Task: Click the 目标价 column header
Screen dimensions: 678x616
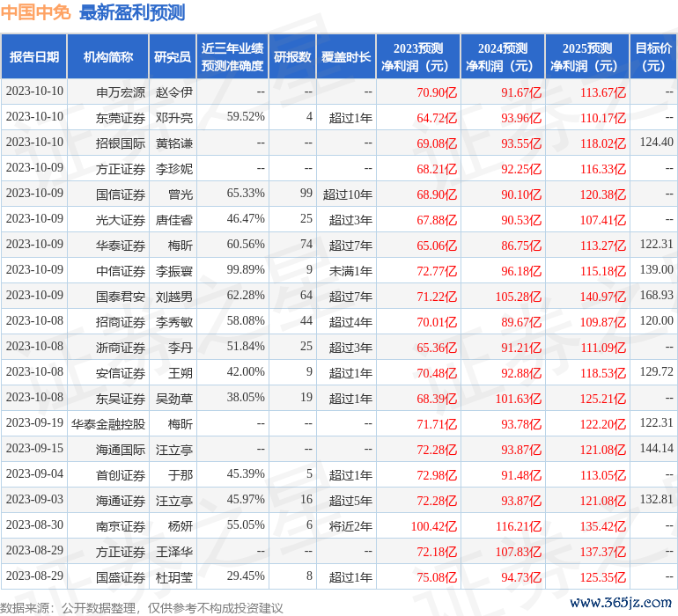Action: 653,57
